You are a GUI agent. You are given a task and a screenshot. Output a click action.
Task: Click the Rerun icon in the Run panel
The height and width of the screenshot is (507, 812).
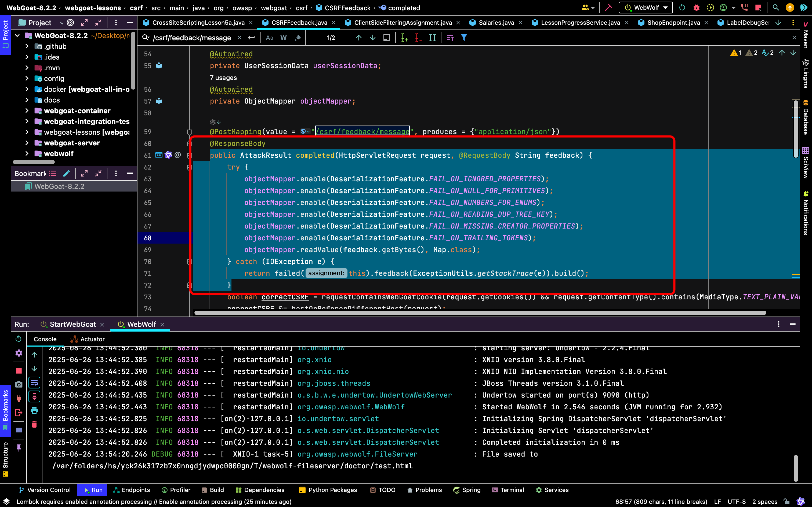point(19,339)
